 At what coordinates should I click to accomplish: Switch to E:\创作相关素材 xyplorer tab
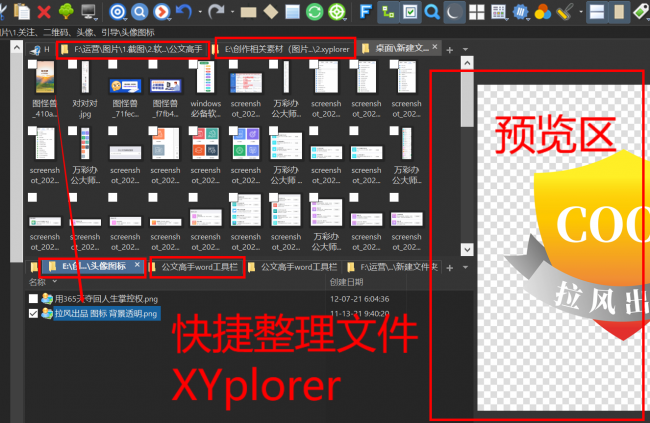click(286, 49)
